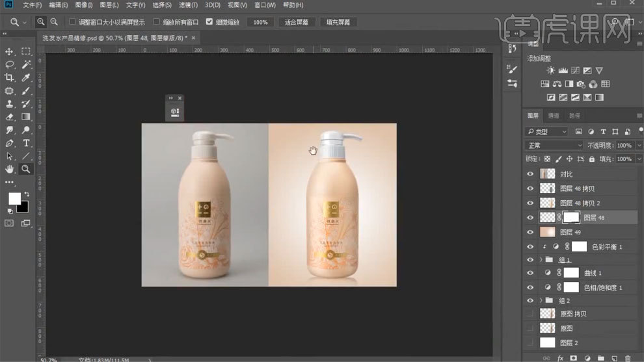Image resolution: width=644 pixels, height=362 pixels.
Task: Hide the 图层 49 layer
Action: 530,232
